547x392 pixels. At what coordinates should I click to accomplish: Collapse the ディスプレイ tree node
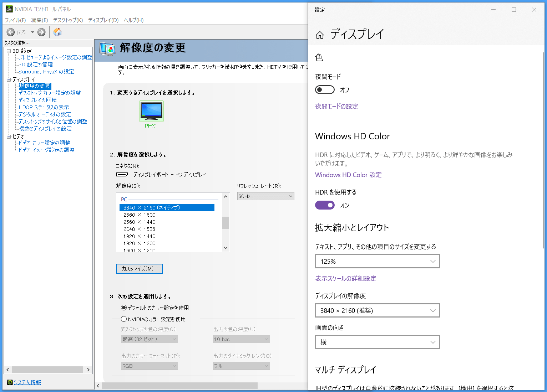coord(9,79)
